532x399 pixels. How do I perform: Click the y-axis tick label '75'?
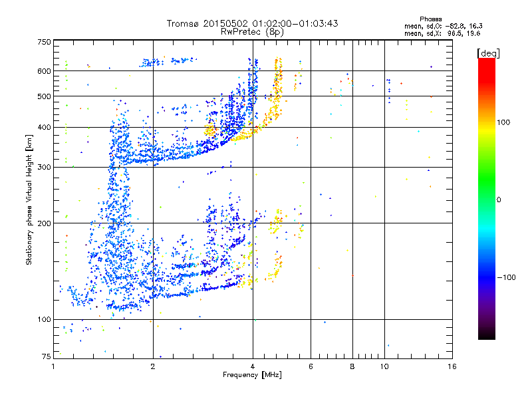click(47, 356)
